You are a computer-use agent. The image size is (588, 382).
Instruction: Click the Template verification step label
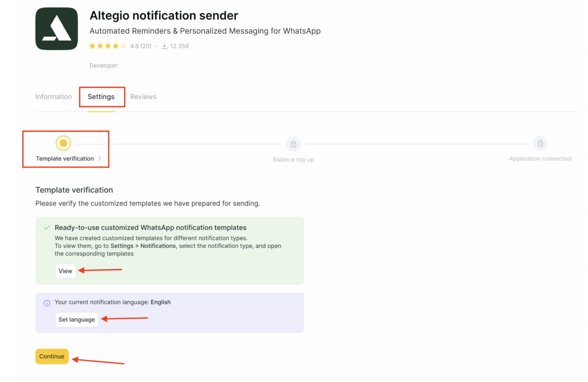pos(65,159)
